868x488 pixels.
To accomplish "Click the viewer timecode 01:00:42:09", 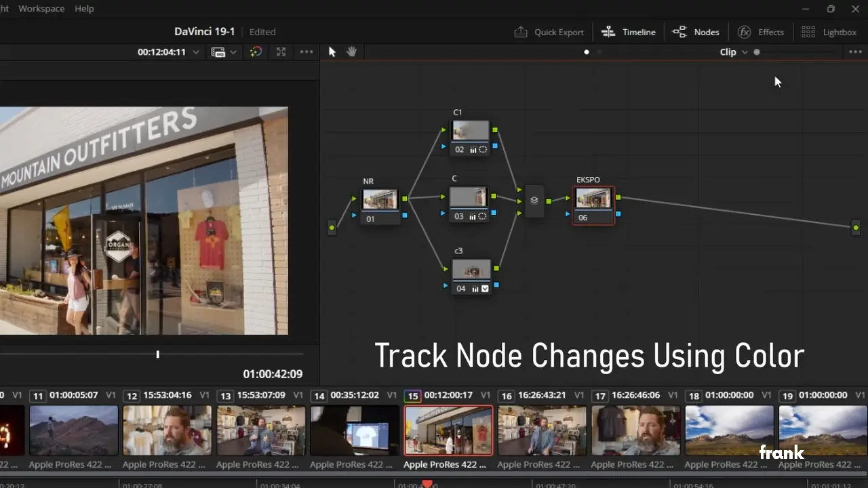I will pyautogui.click(x=273, y=374).
